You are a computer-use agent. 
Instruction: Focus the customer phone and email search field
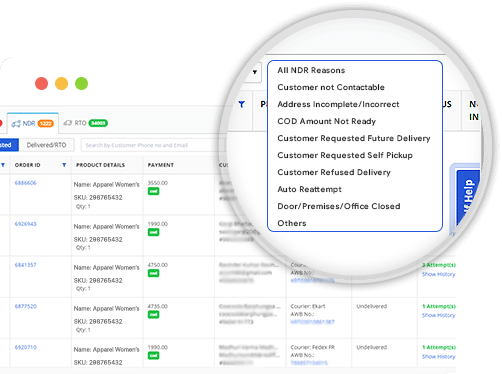pos(153,145)
